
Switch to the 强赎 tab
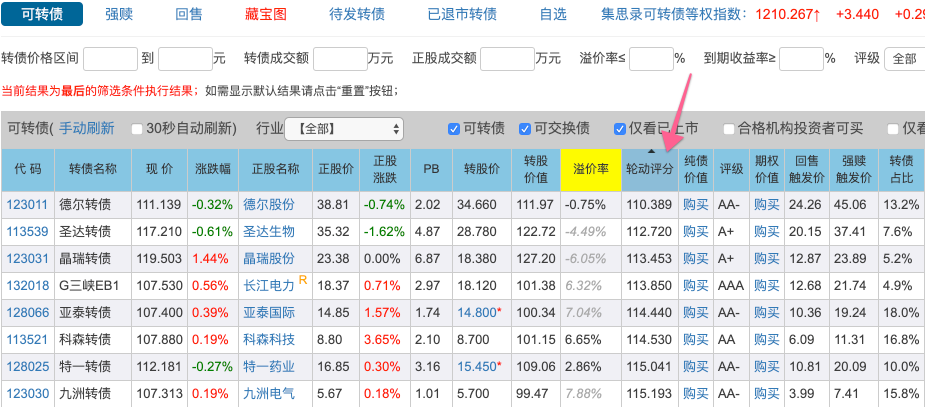[x=119, y=14]
